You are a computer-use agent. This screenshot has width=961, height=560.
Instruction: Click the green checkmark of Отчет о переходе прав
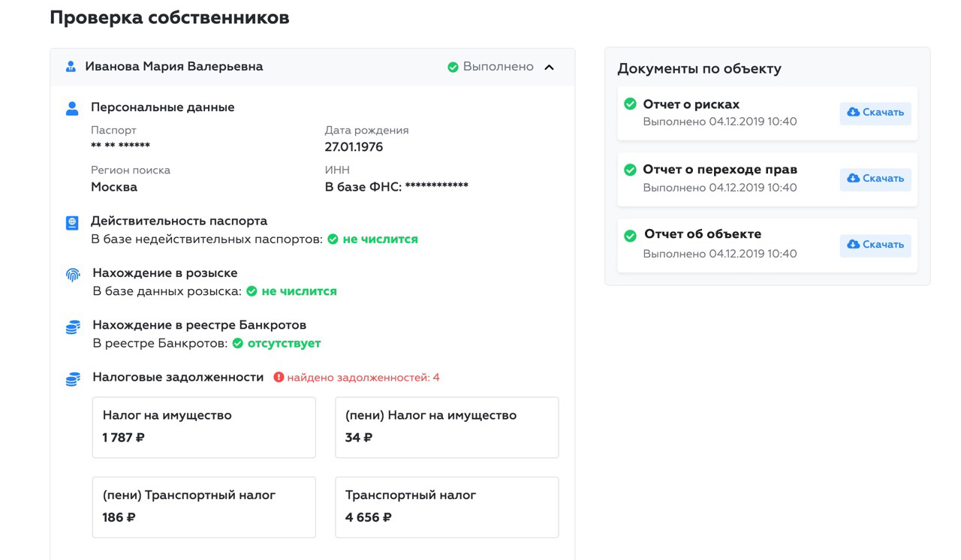pos(630,170)
